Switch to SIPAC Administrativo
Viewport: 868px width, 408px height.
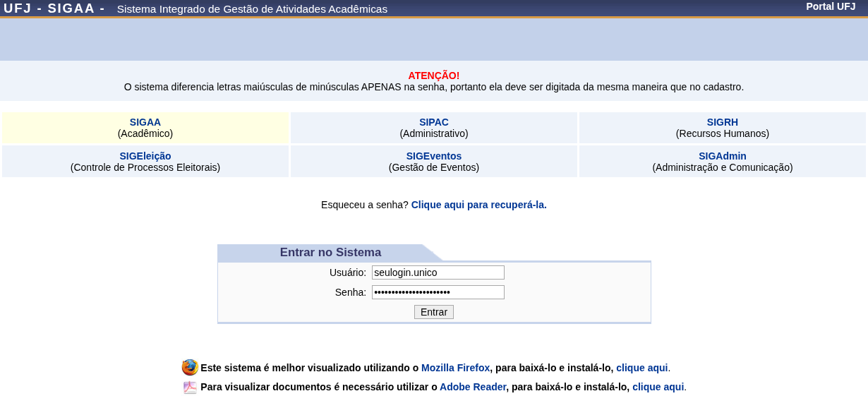point(434,128)
